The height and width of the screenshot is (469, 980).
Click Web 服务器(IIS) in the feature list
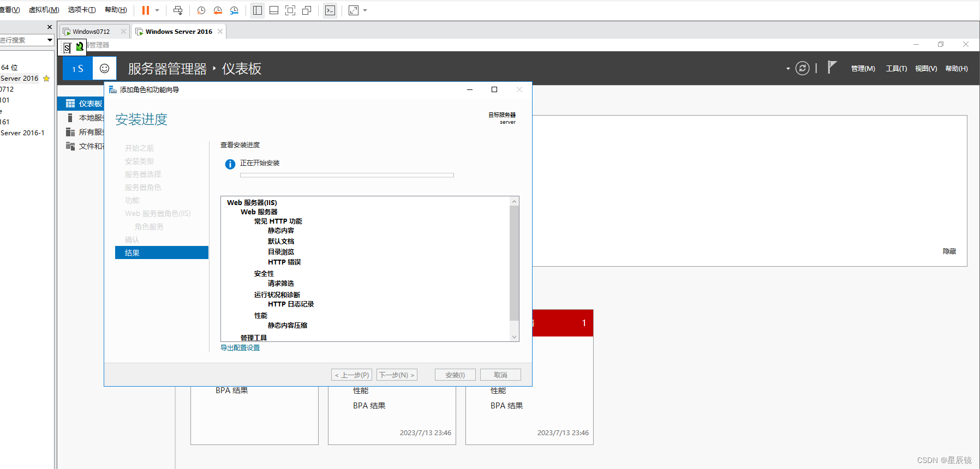[x=252, y=203]
